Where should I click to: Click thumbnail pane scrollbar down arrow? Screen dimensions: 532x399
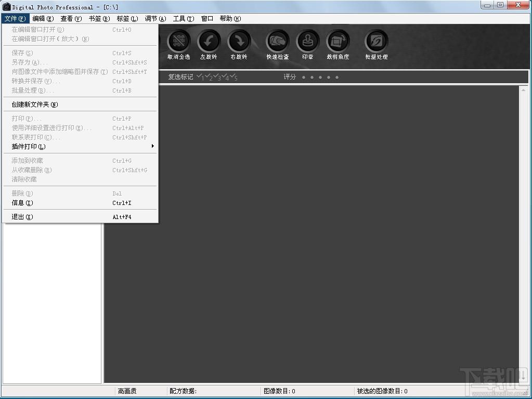[x=524, y=378]
